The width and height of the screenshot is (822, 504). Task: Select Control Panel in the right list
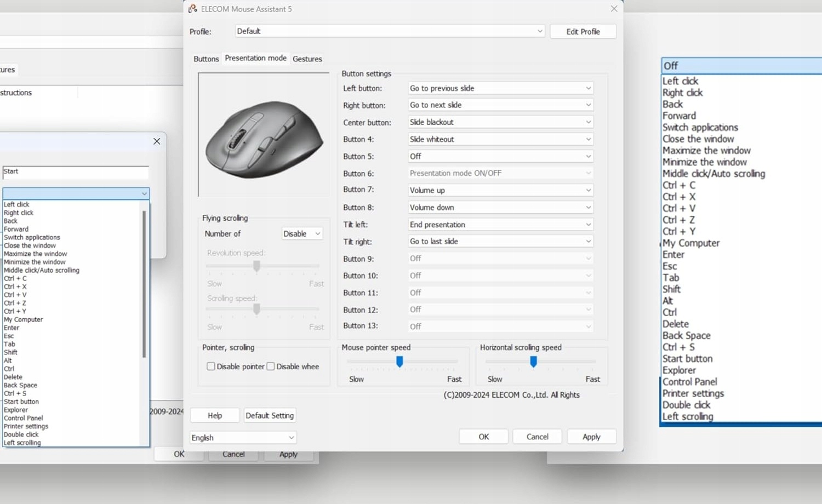pos(689,382)
